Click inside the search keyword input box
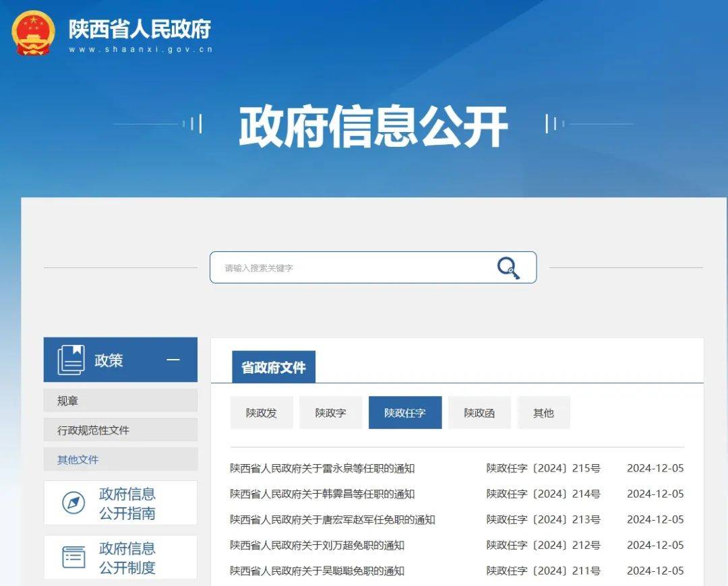The width and height of the screenshot is (728, 586). tap(337, 267)
